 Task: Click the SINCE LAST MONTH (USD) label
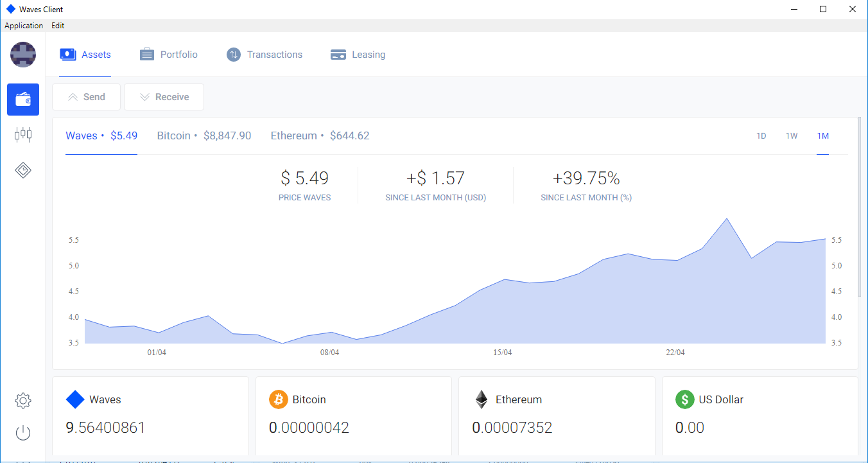(x=436, y=198)
